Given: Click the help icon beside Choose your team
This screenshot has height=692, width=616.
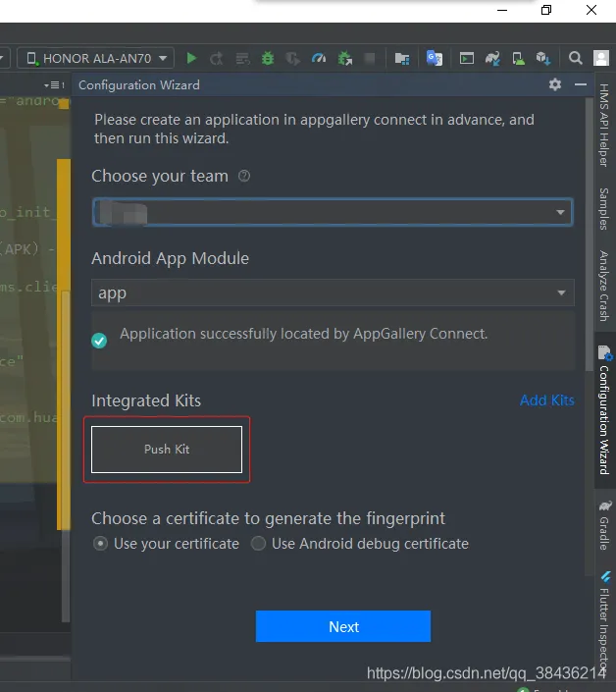Looking at the screenshot, I should (244, 176).
